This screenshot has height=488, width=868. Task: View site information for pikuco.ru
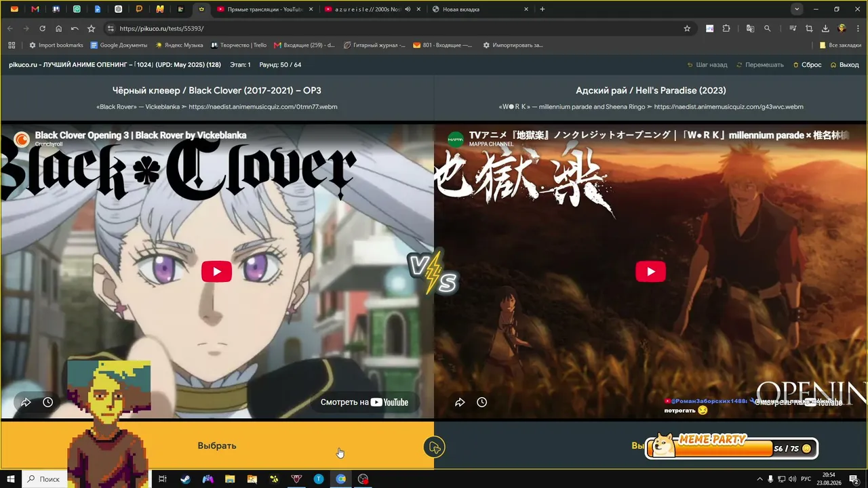pos(110,28)
